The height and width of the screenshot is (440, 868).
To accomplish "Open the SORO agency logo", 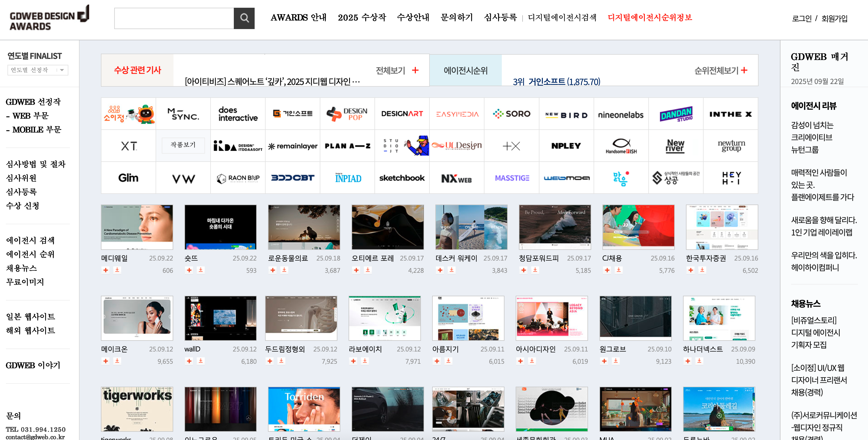I will [x=511, y=114].
